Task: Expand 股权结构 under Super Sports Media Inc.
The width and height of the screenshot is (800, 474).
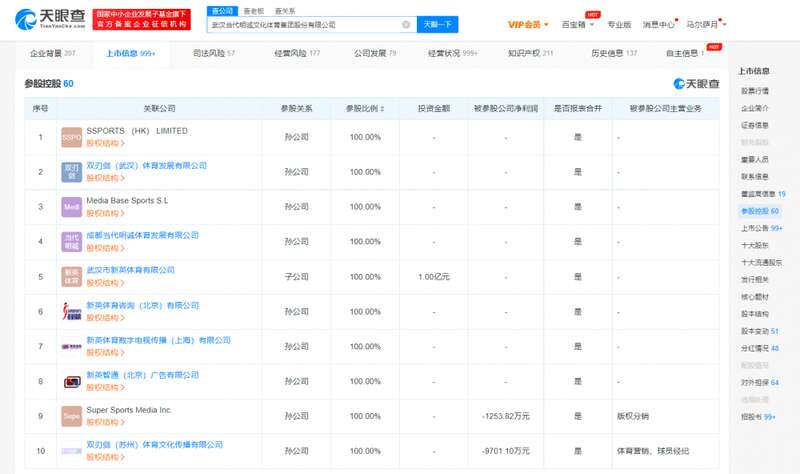Action: tap(105, 422)
